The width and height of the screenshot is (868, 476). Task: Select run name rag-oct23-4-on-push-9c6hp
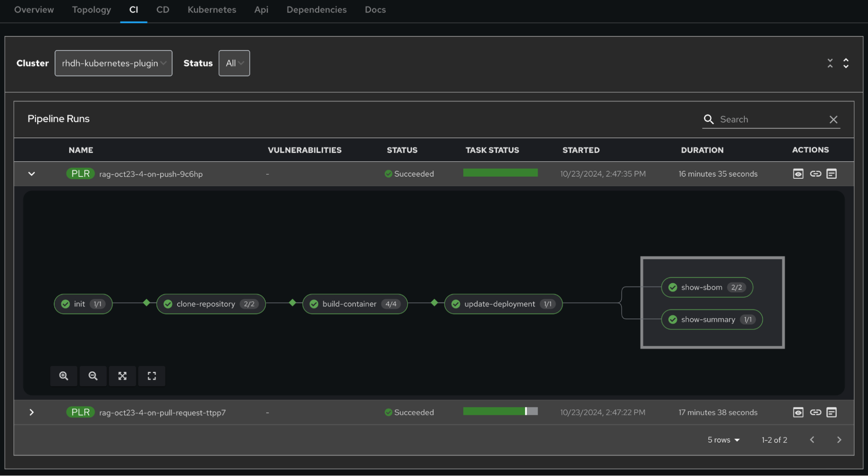coord(151,174)
